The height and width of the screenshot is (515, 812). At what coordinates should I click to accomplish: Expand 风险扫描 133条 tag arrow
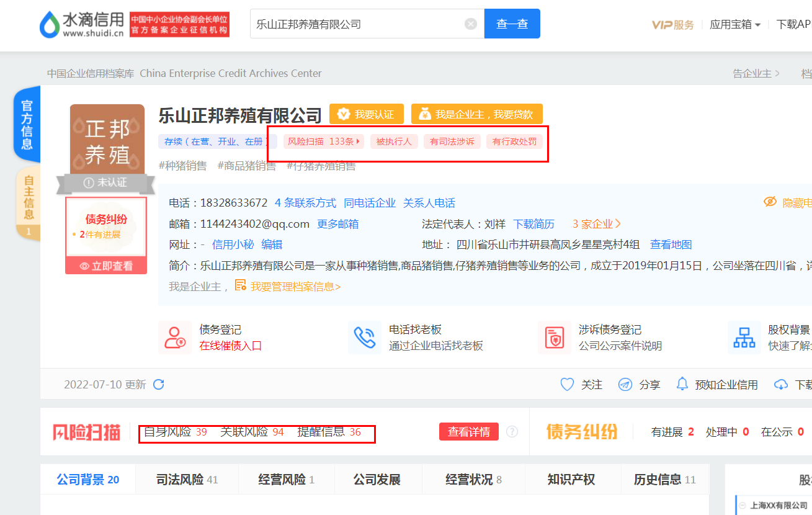[x=358, y=141]
